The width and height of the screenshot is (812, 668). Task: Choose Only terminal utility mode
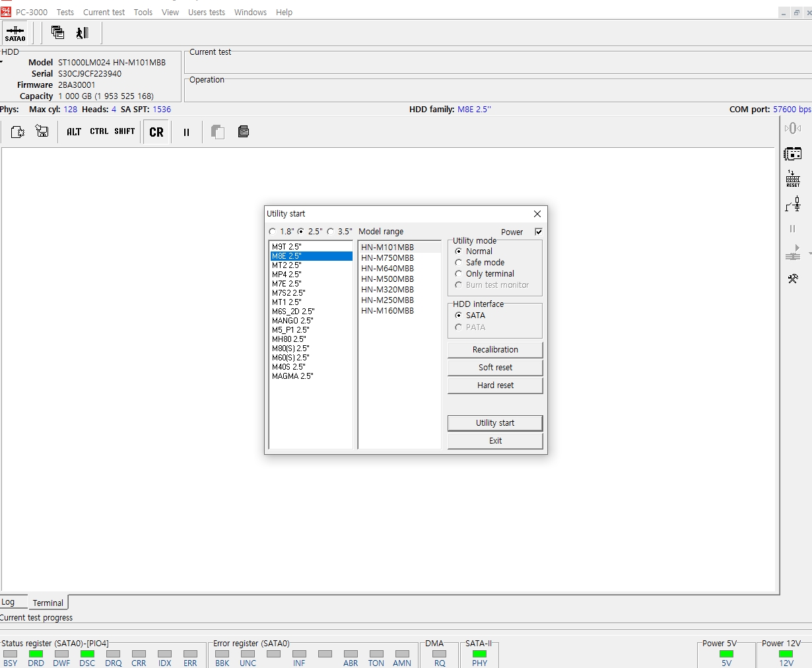coord(459,274)
